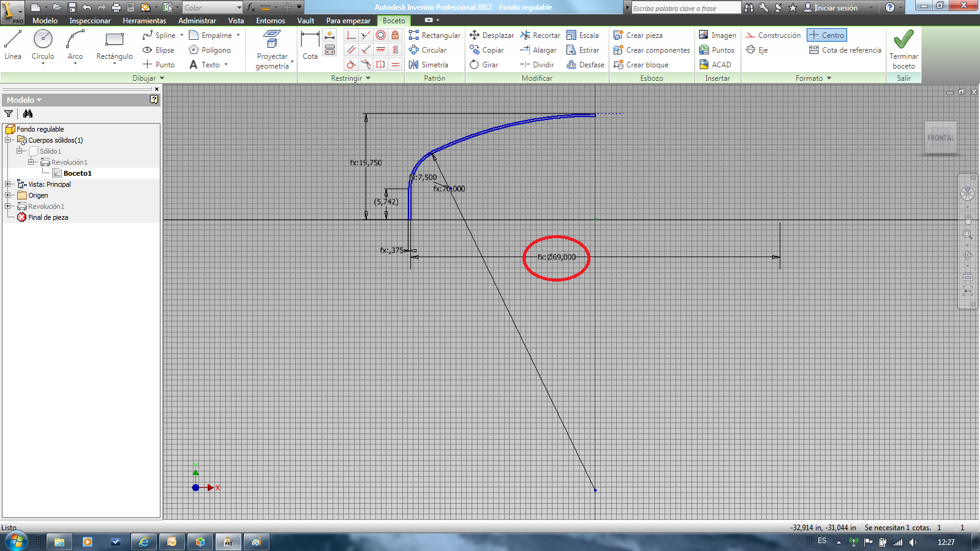Use the Desplazar move tool
This screenshot has width=980, height=551.
coord(491,36)
